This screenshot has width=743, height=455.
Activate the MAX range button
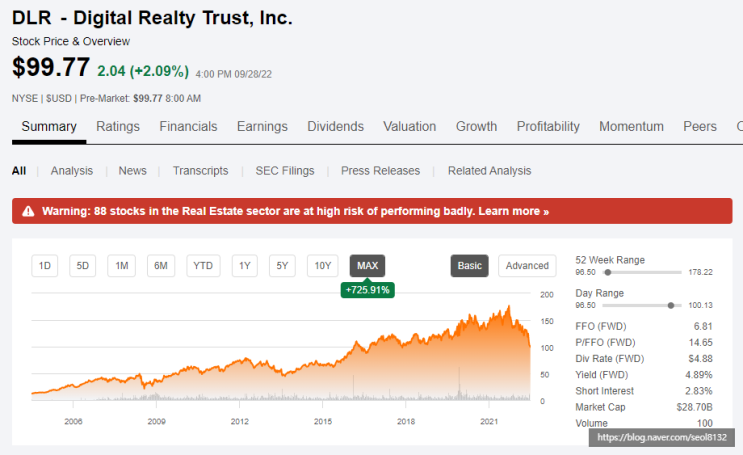pyautogui.click(x=368, y=266)
